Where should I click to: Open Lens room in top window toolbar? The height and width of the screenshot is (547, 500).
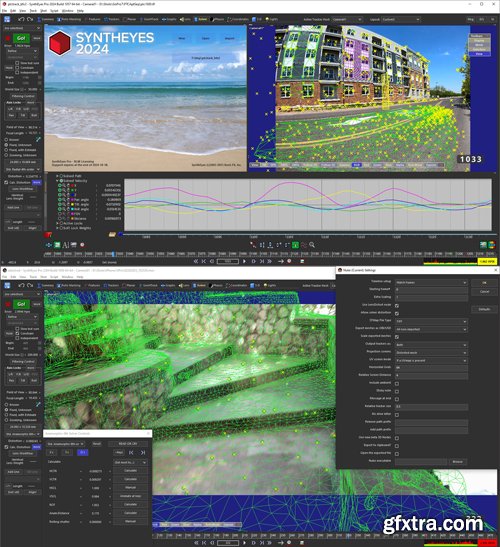pyautogui.click(x=185, y=20)
